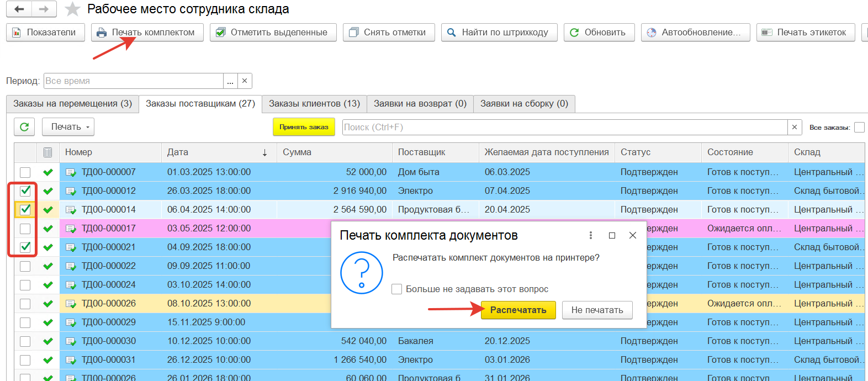Image resolution: width=868 pixels, height=381 pixels.
Task: Uncheck order ТД00-000014 checkbox
Action: 25,210
